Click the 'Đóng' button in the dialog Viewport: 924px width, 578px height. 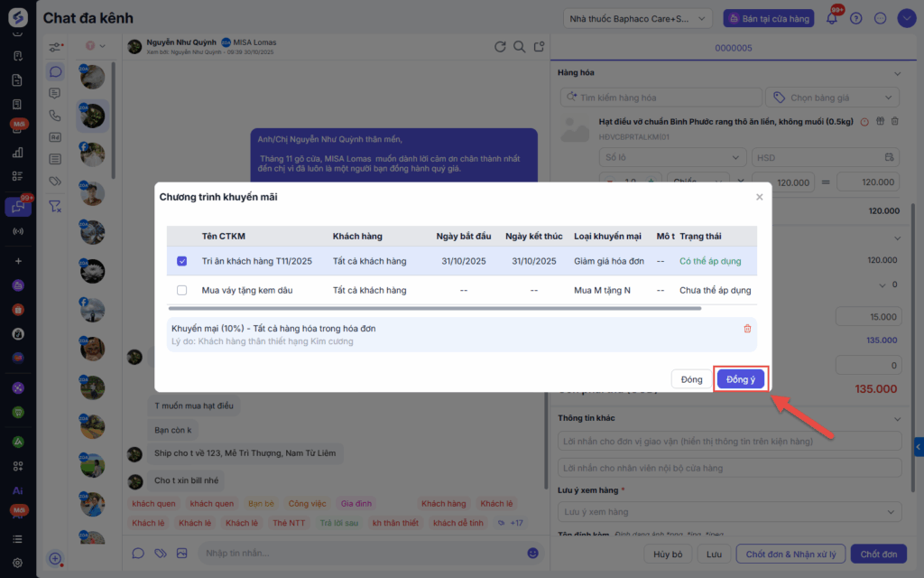tap(691, 379)
